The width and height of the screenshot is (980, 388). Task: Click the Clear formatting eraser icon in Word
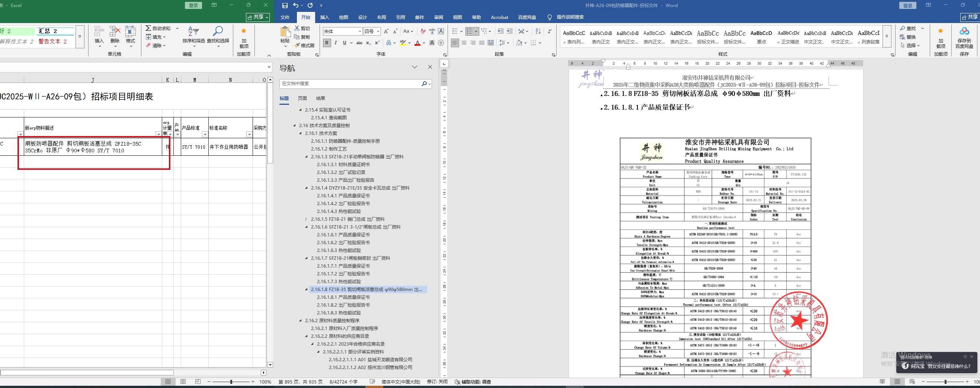coord(423,31)
